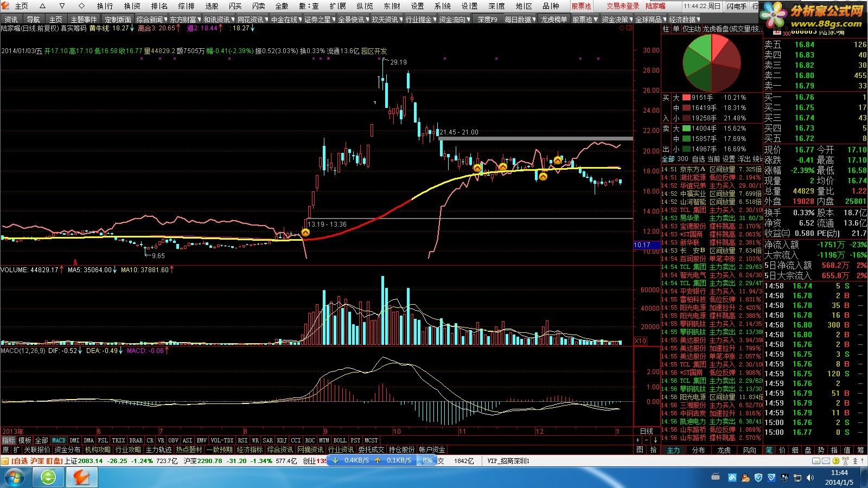Toggle the 单 view button
868x488 pixels.
pos(676,29)
